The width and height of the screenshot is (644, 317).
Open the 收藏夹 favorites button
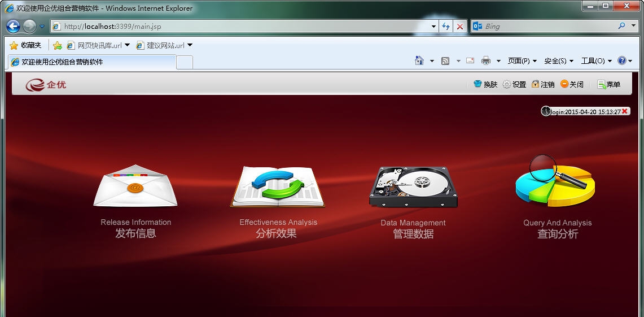pyautogui.click(x=25, y=45)
